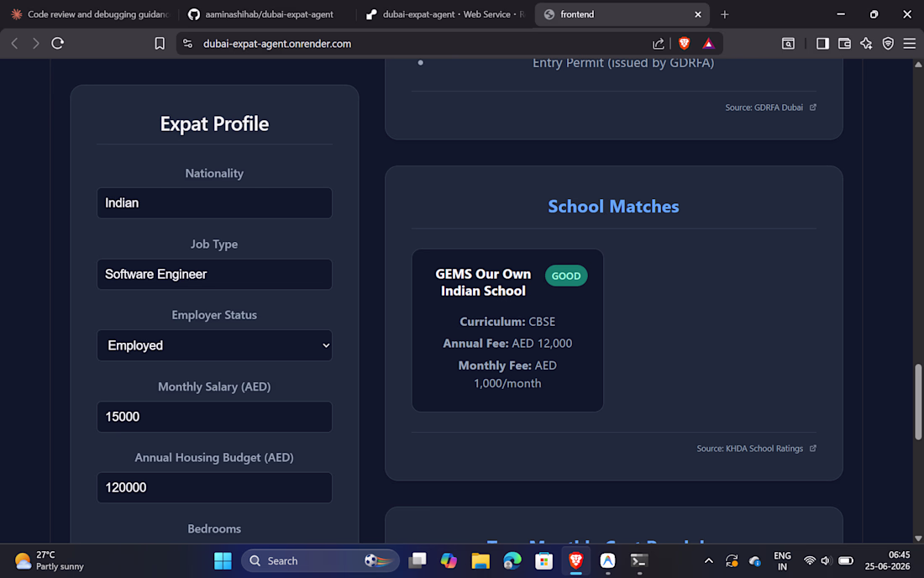924x578 pixels.
Task: Open the tab search icon in toolbar
Action: pos(788,44)
